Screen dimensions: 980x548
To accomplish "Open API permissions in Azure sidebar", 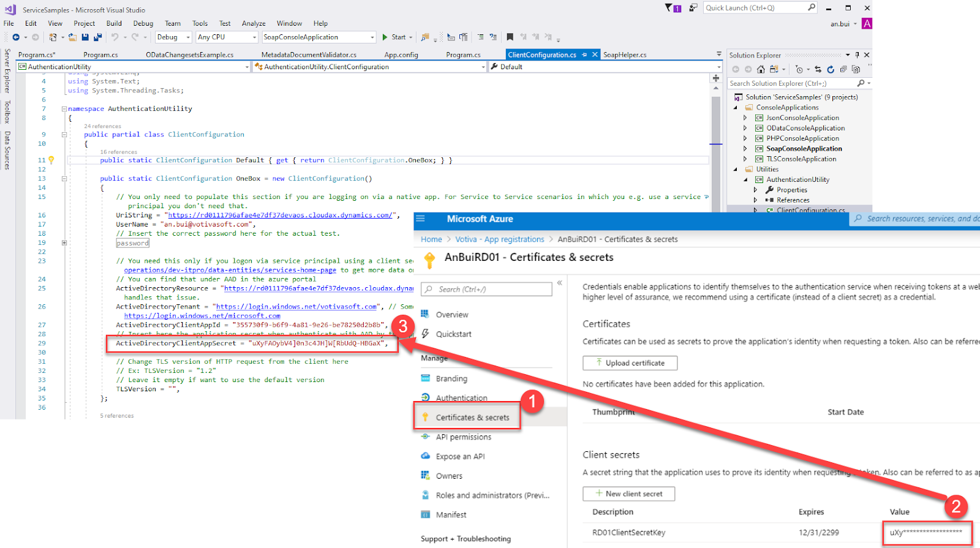I will click(464, 437).
